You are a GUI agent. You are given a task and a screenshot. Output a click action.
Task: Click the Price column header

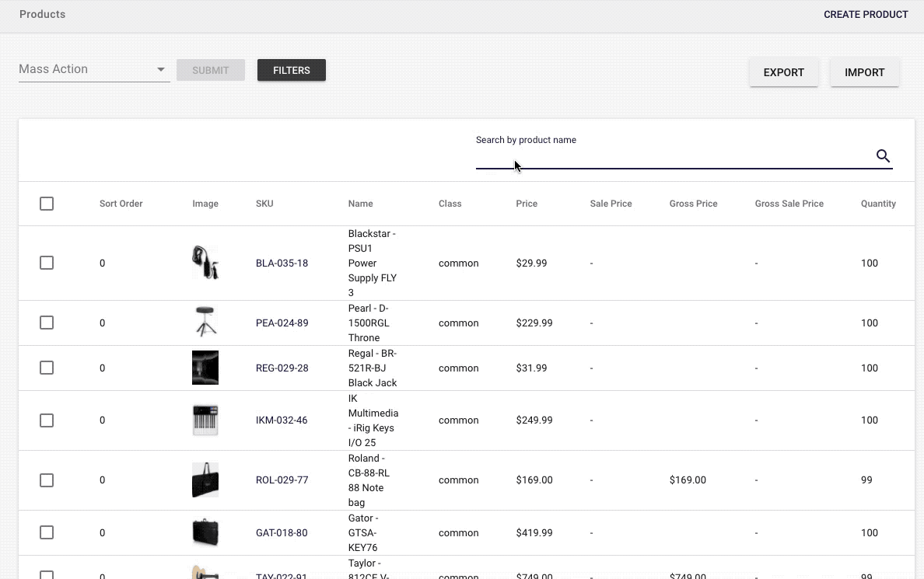pos(527,204)
